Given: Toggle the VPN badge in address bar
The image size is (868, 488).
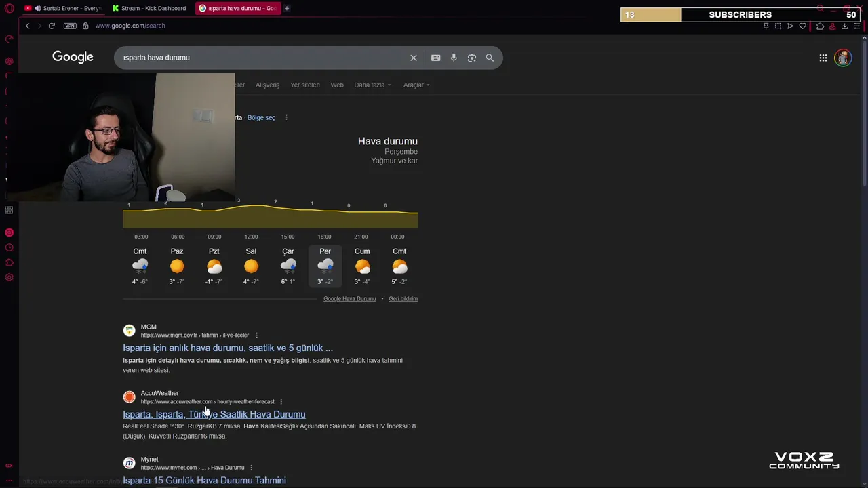Looking at the screenshot, I should pos(70,26).
